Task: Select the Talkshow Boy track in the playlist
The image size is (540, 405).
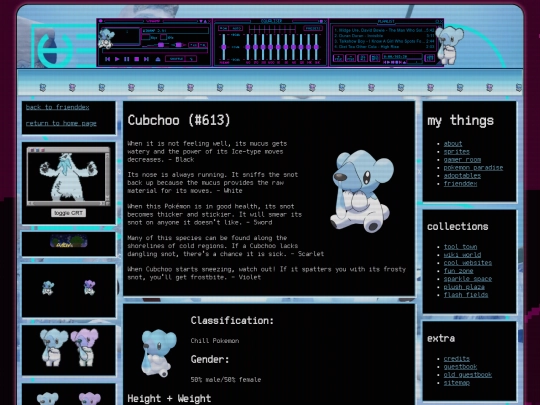Action: tap(384, 41)
